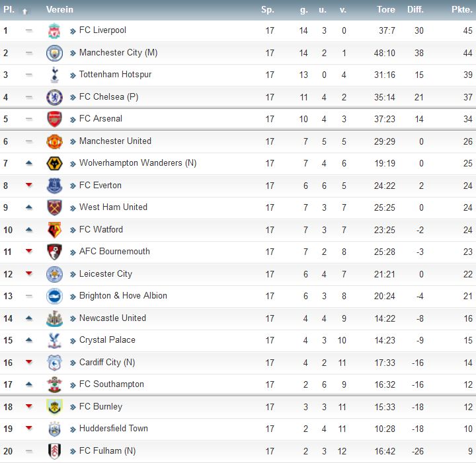Click the sort arrow next to Pl. header
This screenshot has width=476, height=463.
(25, 11)
